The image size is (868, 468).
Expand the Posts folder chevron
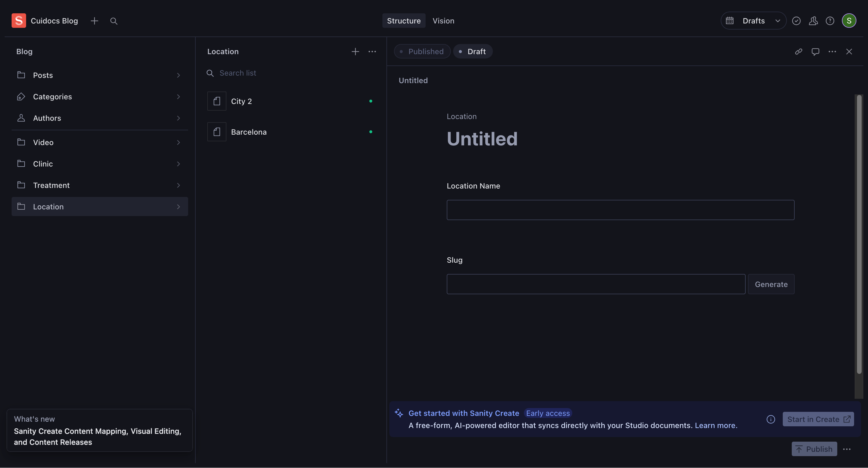(178, 75)
